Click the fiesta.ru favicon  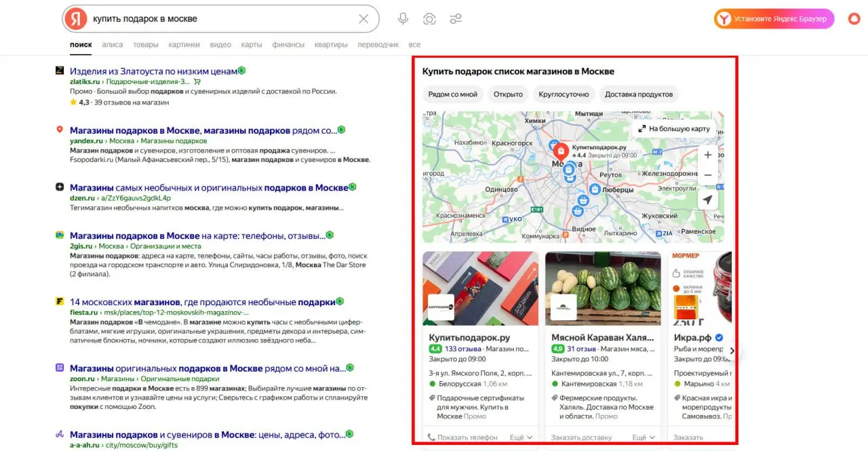click(60, 302)
